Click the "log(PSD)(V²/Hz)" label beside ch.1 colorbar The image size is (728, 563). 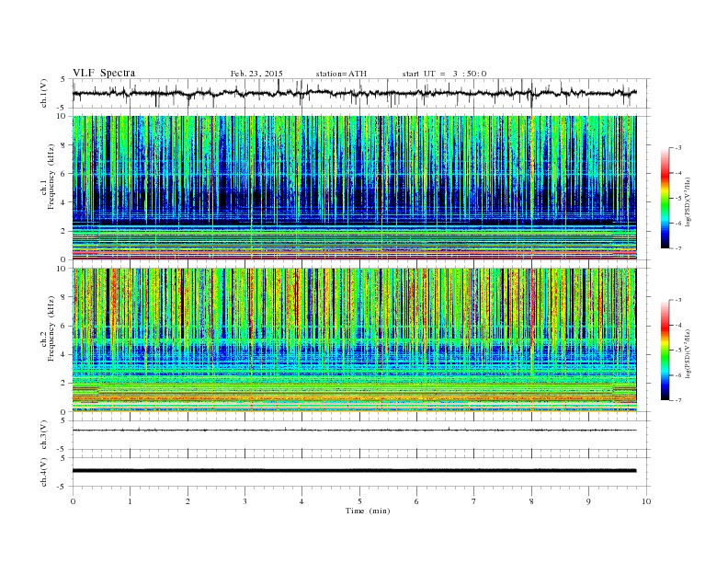coord(688,201)
